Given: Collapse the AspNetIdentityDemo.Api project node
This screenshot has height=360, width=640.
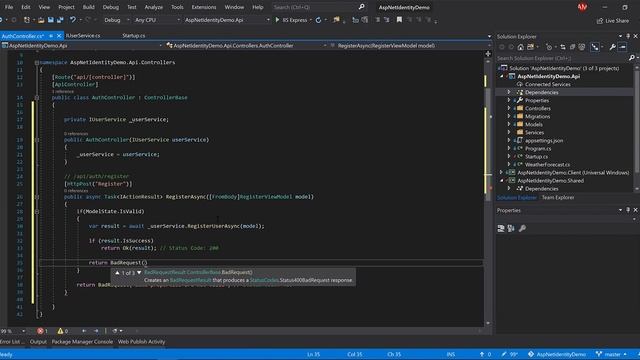Looking at the screenshot, I should click(502, 76).
